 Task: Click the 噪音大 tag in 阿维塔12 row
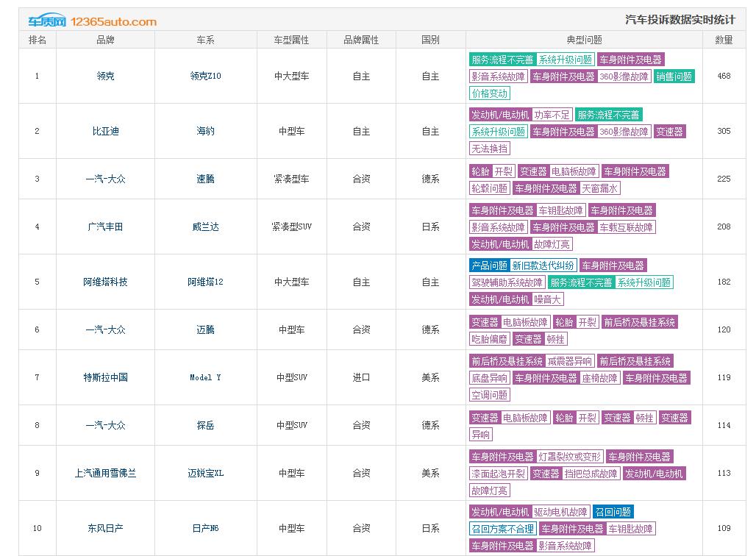coord(547,299)
